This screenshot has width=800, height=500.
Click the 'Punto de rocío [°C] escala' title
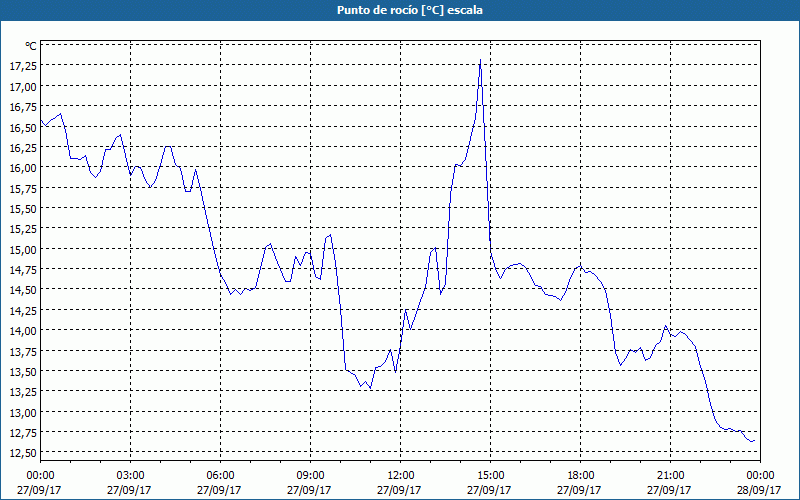[410, 10]
